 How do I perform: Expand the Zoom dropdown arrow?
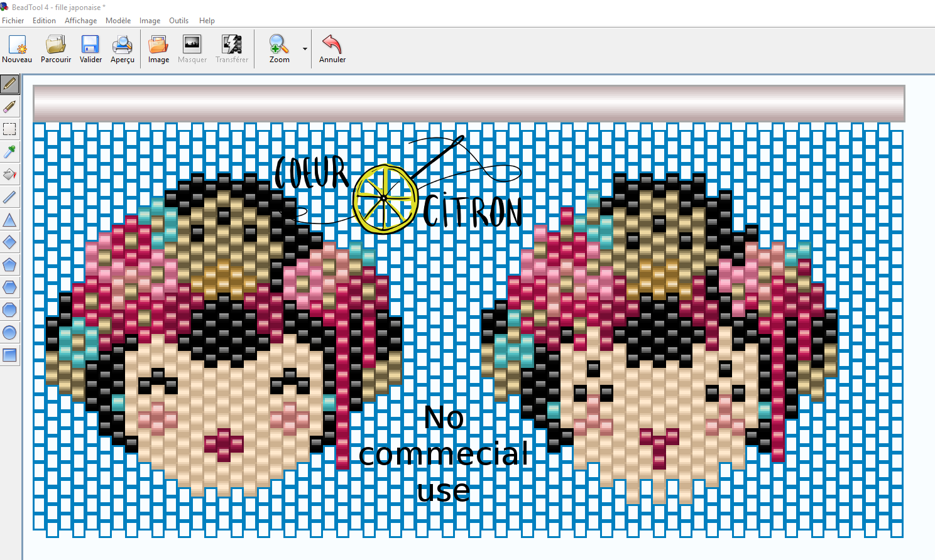pyautogui.click(x=305, y=49)
